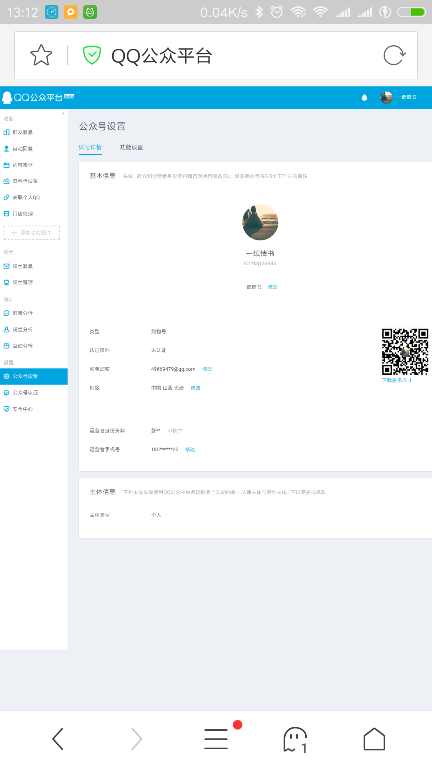This screenshot has width=432, height=768.
Task: Click 修改 link next to the qq.com email
Action: coord(207,369)
